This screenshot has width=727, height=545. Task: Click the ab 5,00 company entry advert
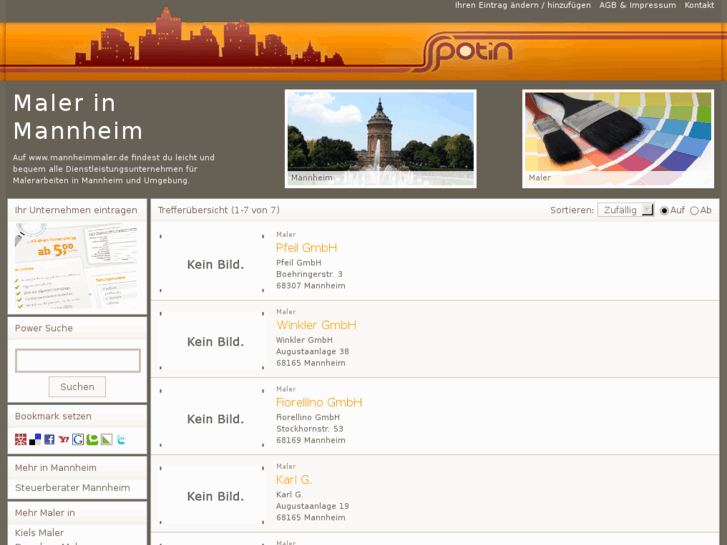(77, 266)
